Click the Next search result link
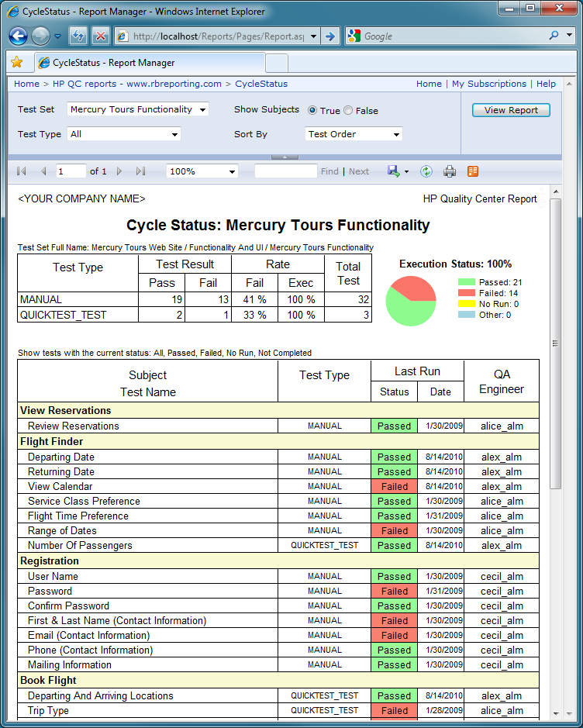 [359, 171]
